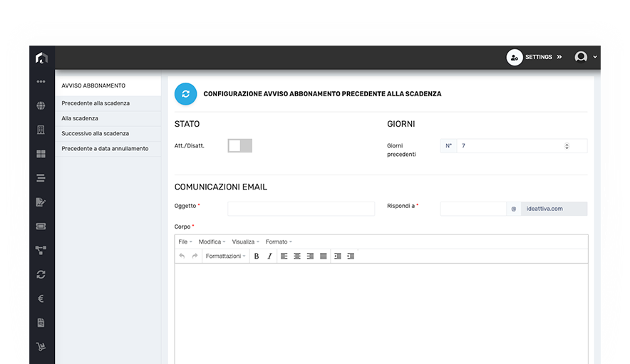This screenshot has height=364, width=630.
Task: Open the Formato menu in editor
Action: [x=279, y=242]
